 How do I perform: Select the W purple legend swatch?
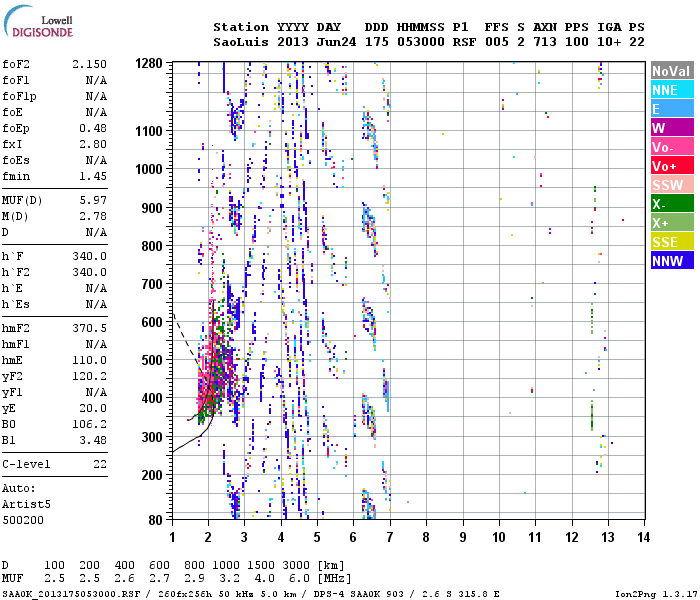pos(672,128)
